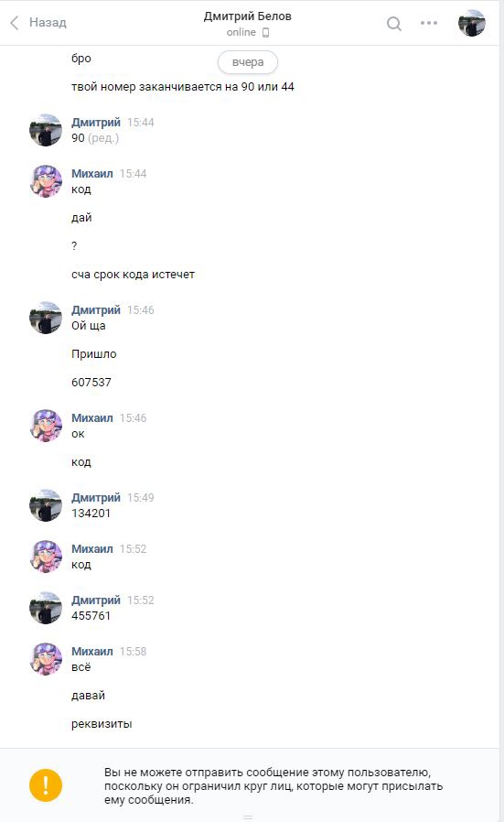This screenshot has height=822, width=504.
Task: Click the back arrow chevron icon
Action: pos(15,23)
